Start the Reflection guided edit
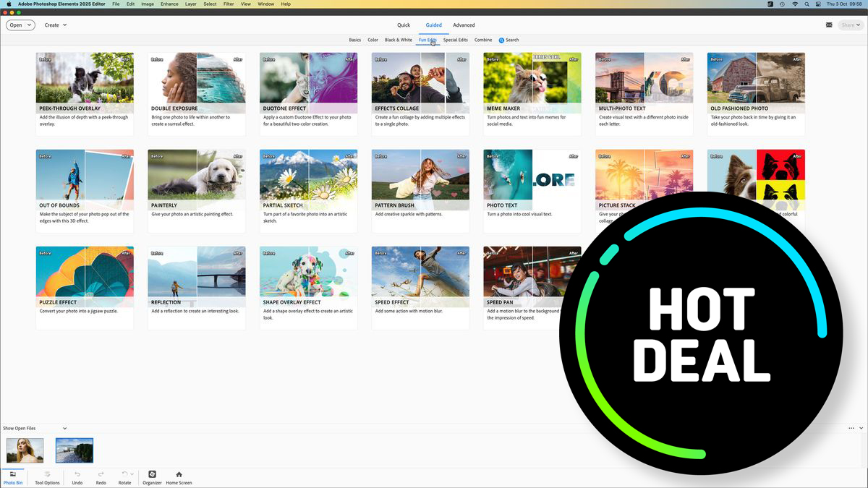Viewport: 868px width, 488px height. pyautogui.click(x=197, y=288)
